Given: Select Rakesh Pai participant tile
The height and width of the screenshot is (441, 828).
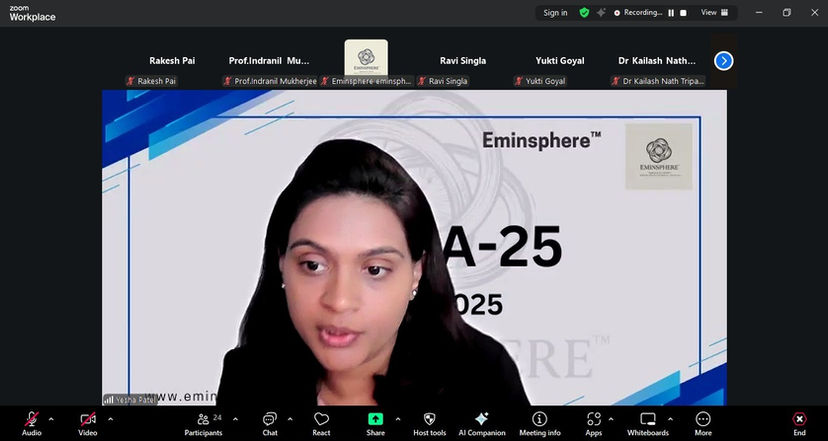Looking at the screenshot, I should pyautogui.click(x=172, y=61).
